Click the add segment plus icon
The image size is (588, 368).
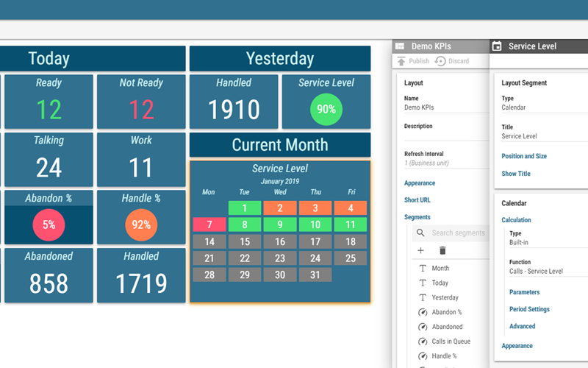(420, 251)
